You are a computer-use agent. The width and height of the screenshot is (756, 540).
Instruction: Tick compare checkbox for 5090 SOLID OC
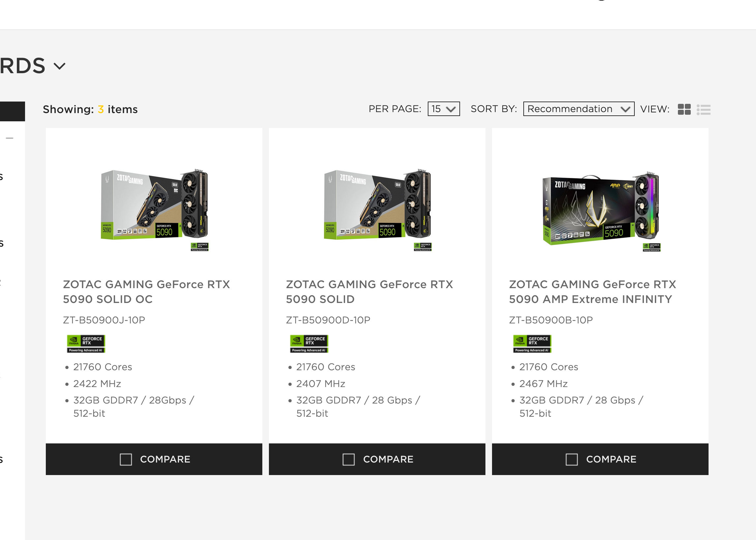(x=126, y=459)
